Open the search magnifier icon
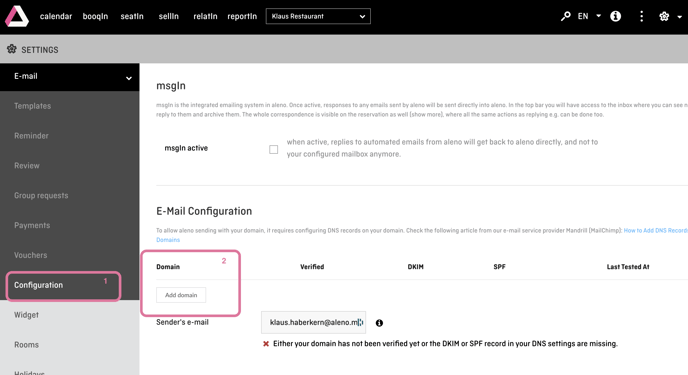 pos(566,16)
